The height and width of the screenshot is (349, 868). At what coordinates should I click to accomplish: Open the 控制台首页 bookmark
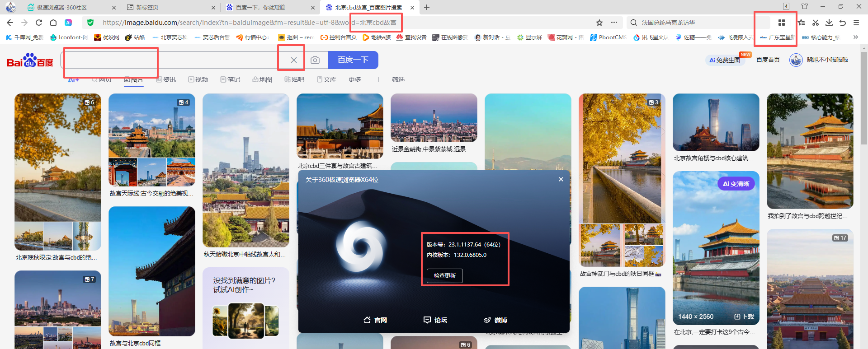click(x=339, y=37)
